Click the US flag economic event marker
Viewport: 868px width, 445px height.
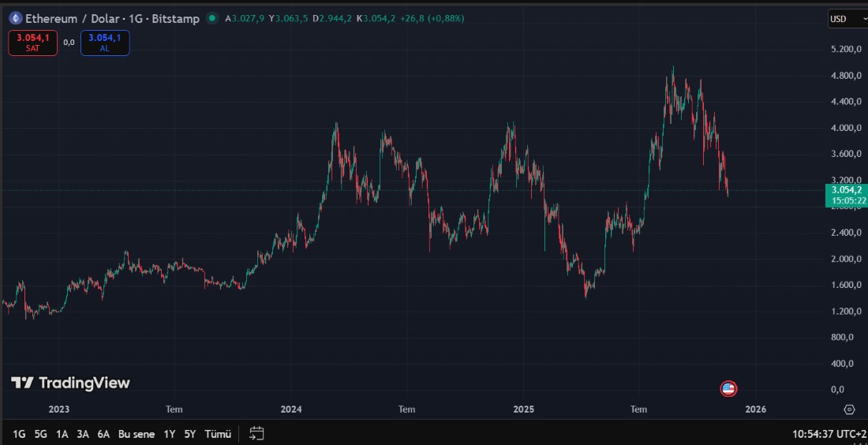(728, 388)
